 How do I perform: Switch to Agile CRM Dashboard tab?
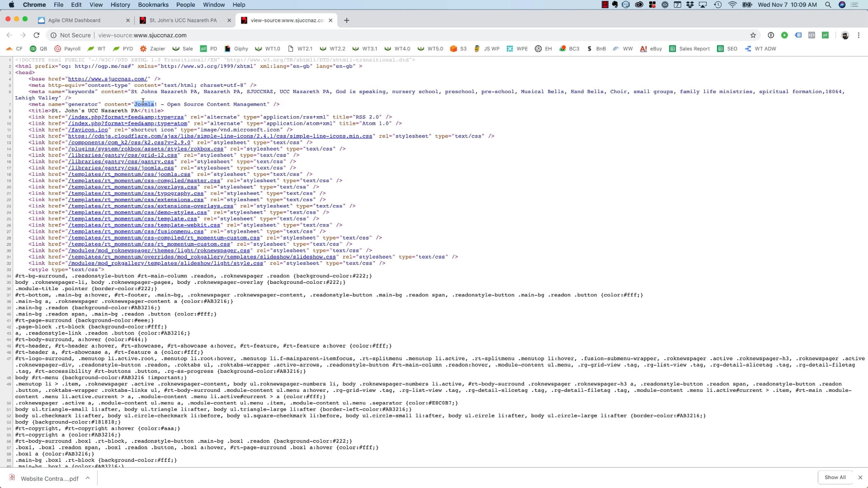74,20
